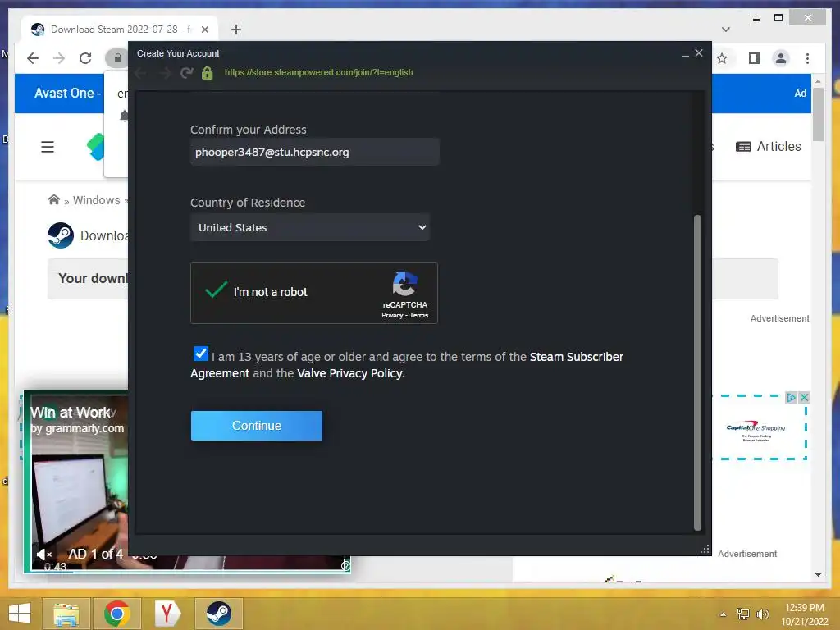Click the Chrome back arrow button
This screenshot has width=840, height=630.
33,58
